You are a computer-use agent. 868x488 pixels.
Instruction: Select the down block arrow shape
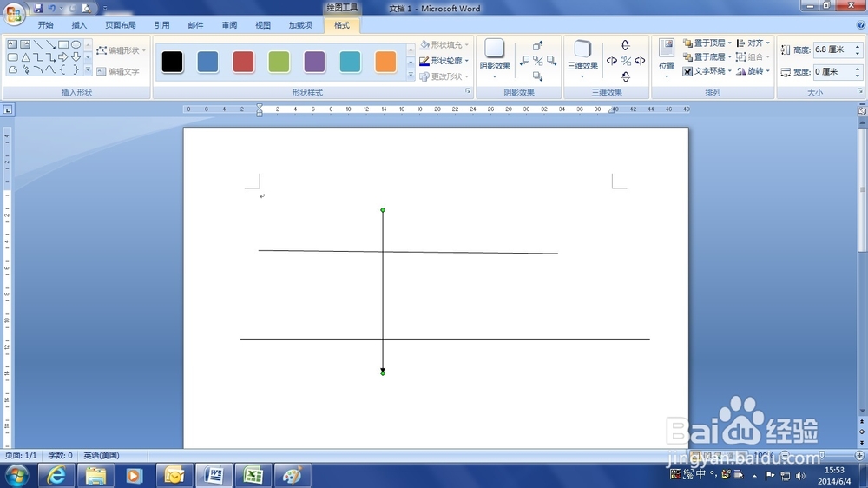pyautogui.click(x=76, y=57)
